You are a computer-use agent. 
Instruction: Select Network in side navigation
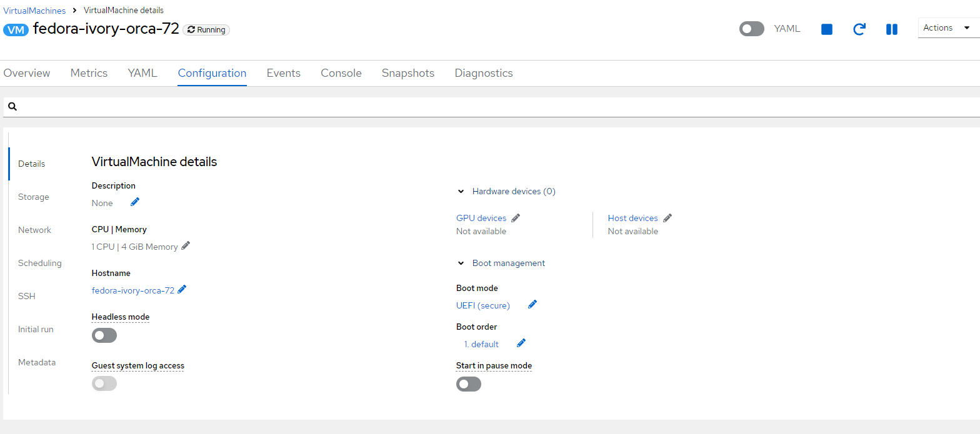point(35,230)
